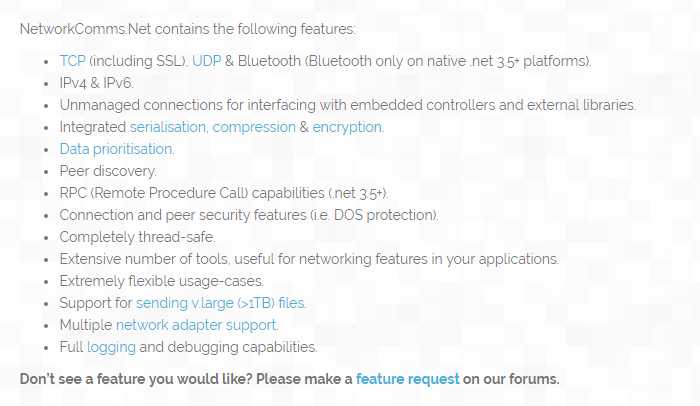The height and width of the screenshot is (406, 700).
Task: Click the 'RPC (Remote Procedure Call)' line
Action: pyautogui.click(x=224, y=193)
